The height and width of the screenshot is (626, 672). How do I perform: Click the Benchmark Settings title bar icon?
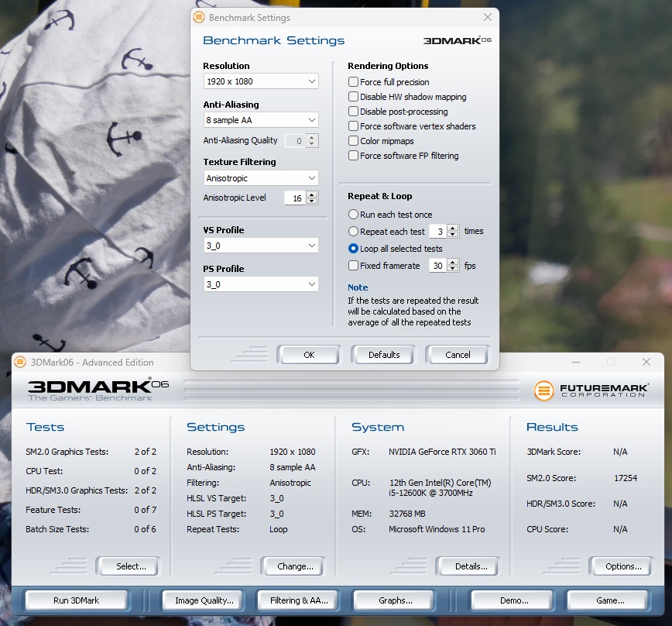pyautogui.click(x=199, y=18)
